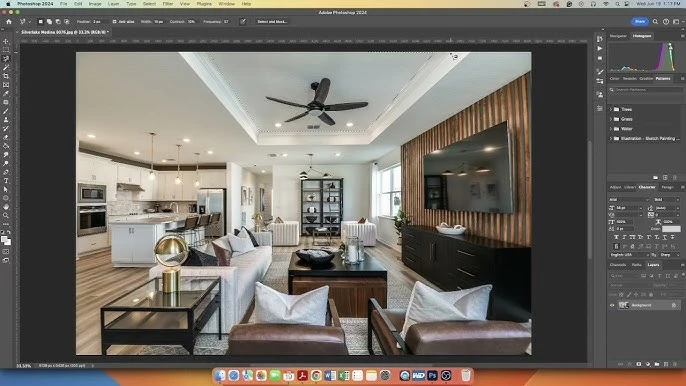This screenshot has height=386, width=686.
Task: Add layer mask at Layers panel bottom
Action: [639, 364]
